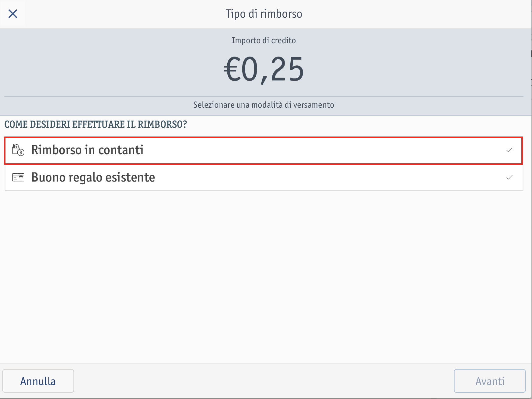The image size is (532, 399).
Task: Click the COME DESIDERI EFFETTUARE IL RIMBORSO heading
Action: 96,124
